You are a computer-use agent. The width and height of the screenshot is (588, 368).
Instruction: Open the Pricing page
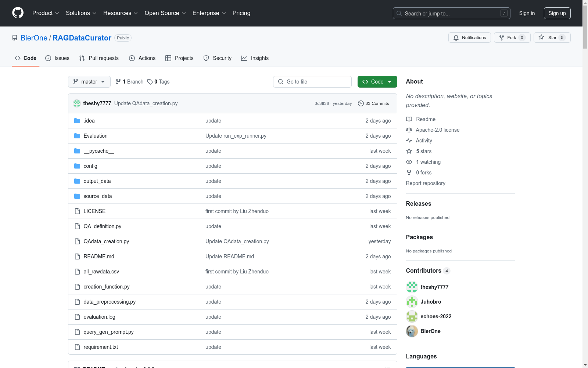coord(241,13)
